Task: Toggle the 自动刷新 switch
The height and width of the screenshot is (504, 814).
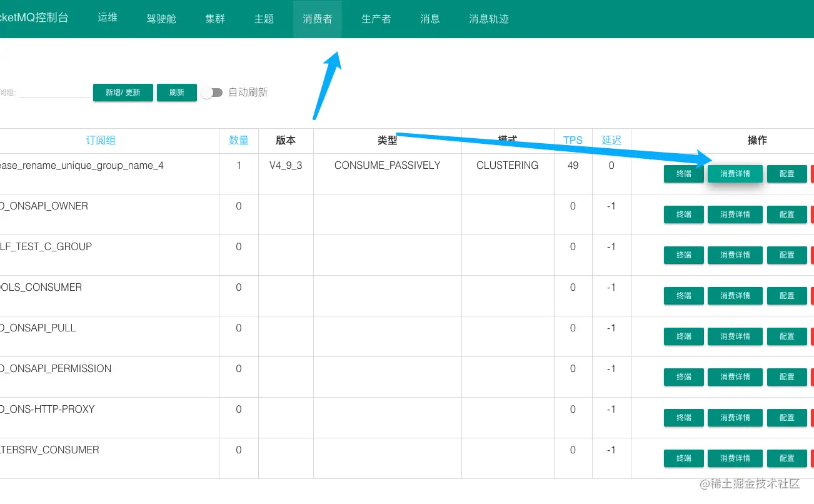Action: pyautogui.click(x=213, y=93)
